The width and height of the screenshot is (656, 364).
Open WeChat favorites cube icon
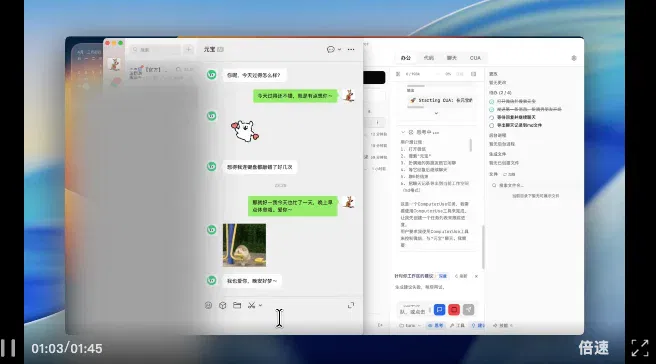tap(223, 305)
